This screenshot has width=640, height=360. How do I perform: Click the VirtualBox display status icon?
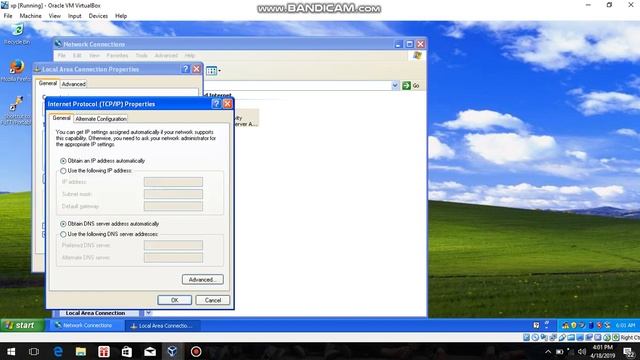pyautogui.click(x=580, y=337)
